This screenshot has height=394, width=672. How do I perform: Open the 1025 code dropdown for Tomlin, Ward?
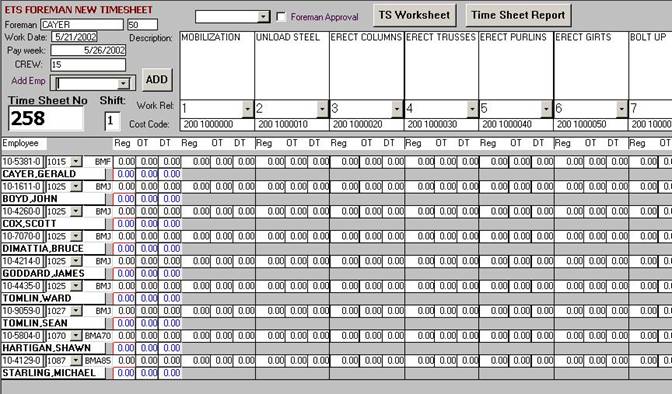(75, 286)
